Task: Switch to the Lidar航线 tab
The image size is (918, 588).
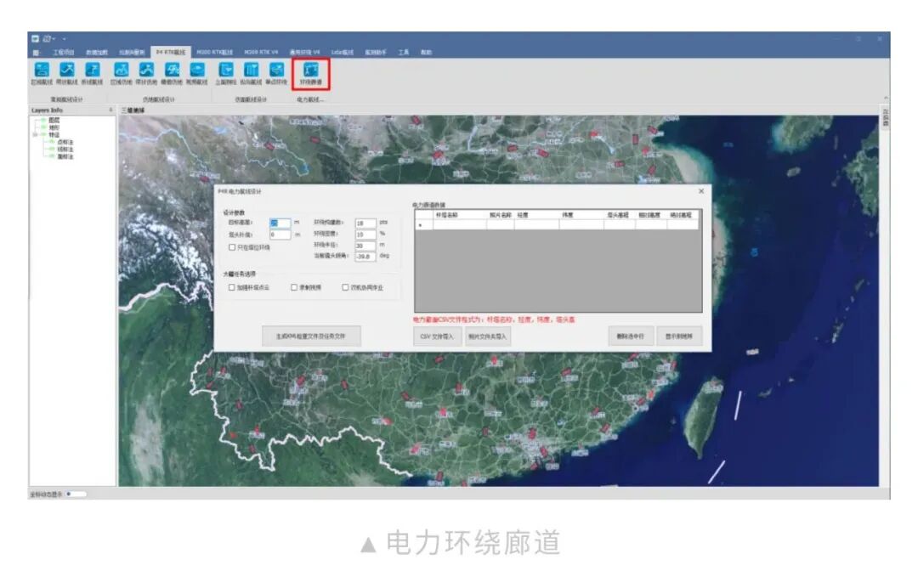Action: (x=343, y=53)
